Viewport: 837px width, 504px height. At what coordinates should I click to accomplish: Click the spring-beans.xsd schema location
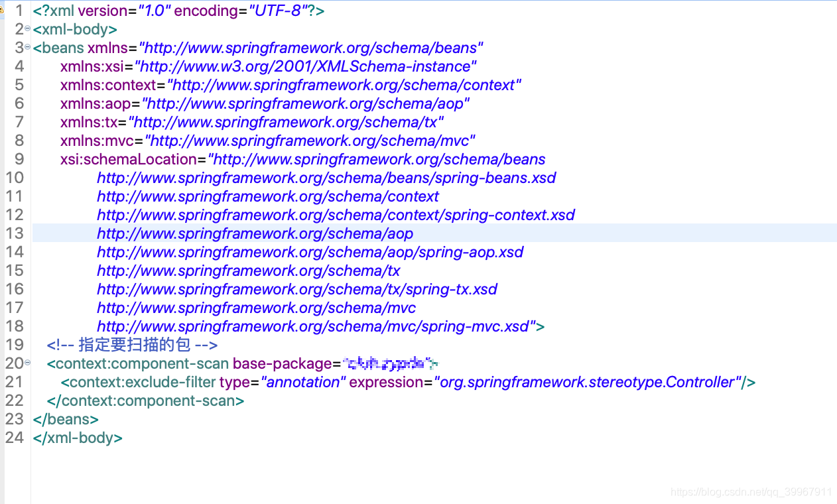tap(326, 178)
